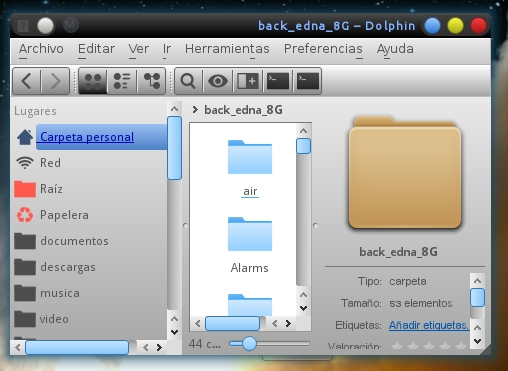Screen dimensions: 508x371
Task: Open the Archivo menu
Action: tap(41, 49)
